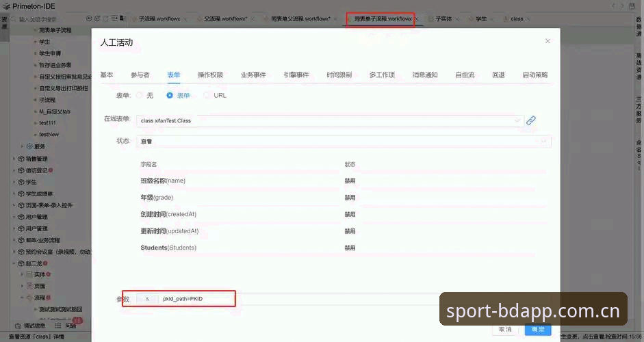Expand the 实体 node under 赵二龙
This screenshot has height=342, width=644.
tap(22, 274)
